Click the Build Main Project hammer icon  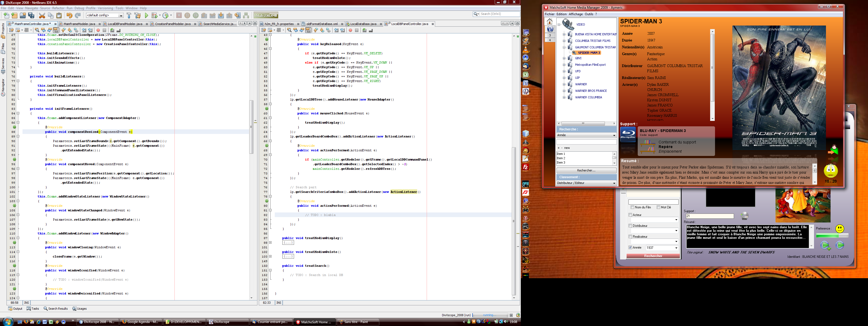click(x=129, y=15)
